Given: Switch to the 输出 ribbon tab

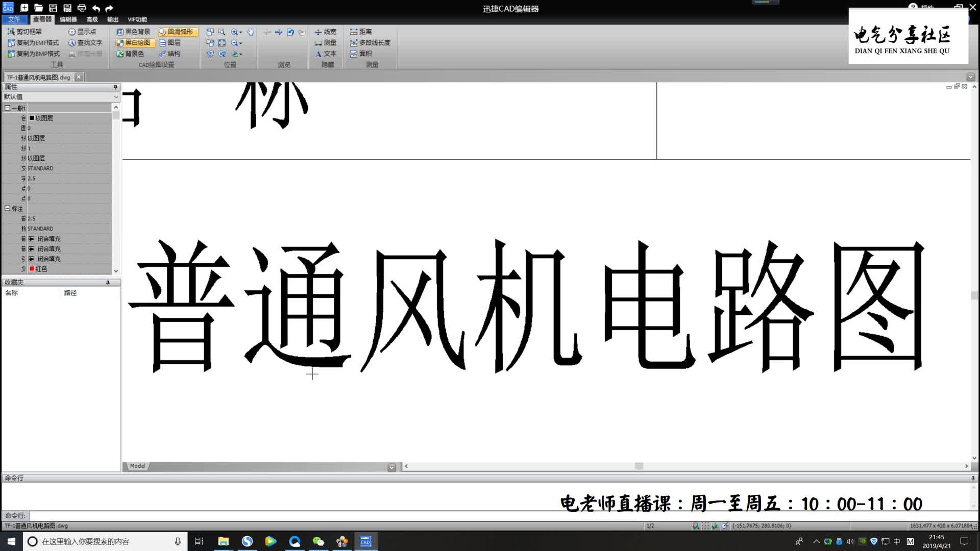Looking at the screenshot, I should click(x=113, y=19).
